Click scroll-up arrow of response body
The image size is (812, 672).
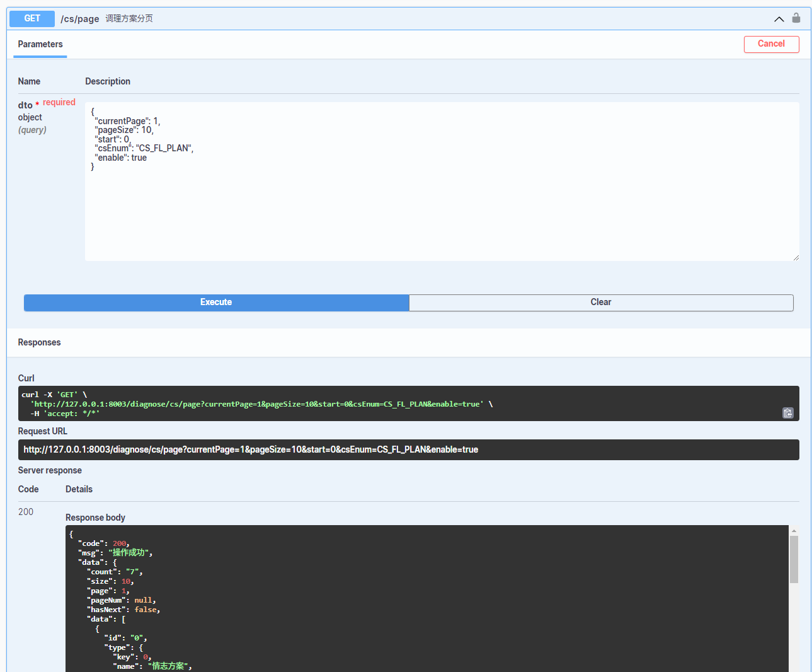[x=794, y=531]
